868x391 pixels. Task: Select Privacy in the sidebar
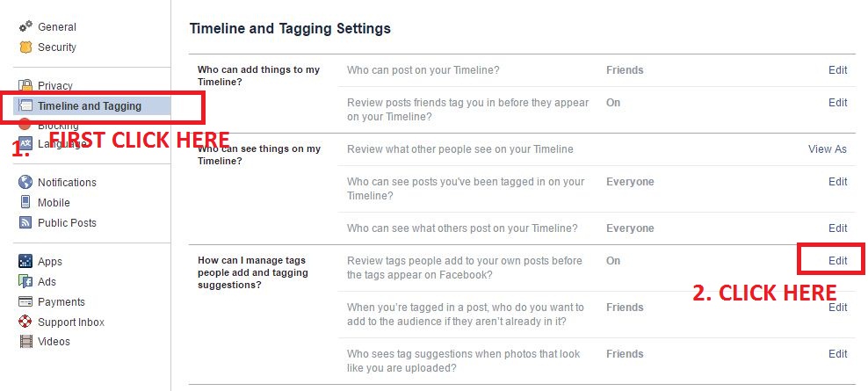tap(54, 86)
